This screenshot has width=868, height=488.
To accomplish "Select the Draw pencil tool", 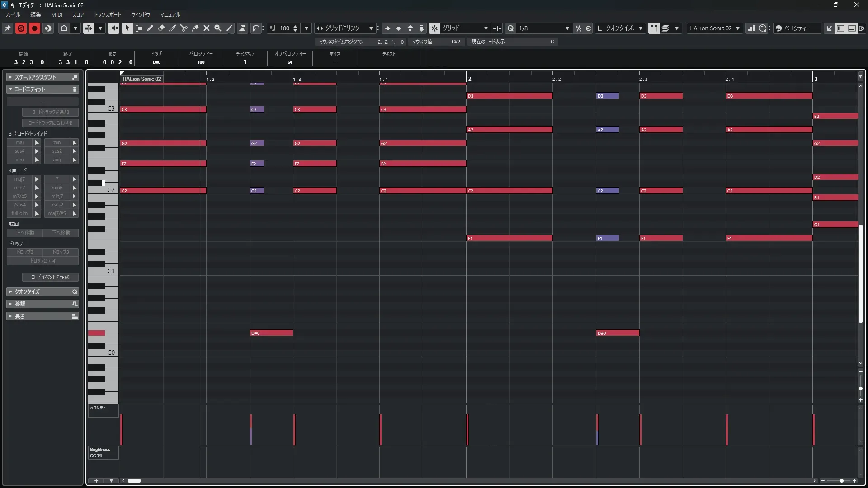I will [150, 28].
